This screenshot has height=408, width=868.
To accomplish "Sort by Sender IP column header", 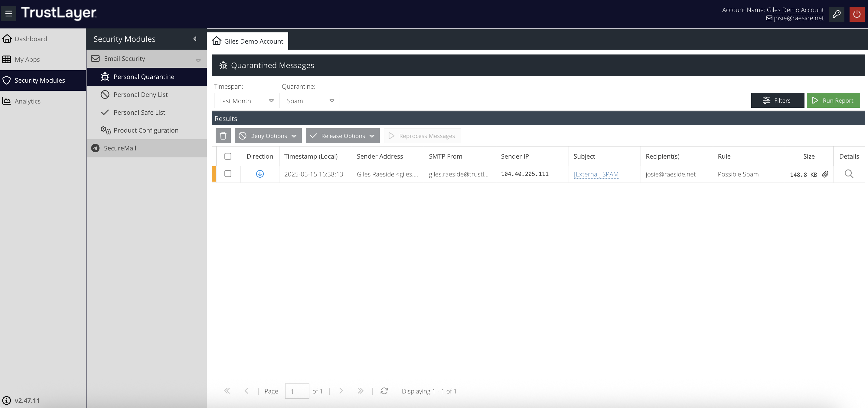I will 532,156.
